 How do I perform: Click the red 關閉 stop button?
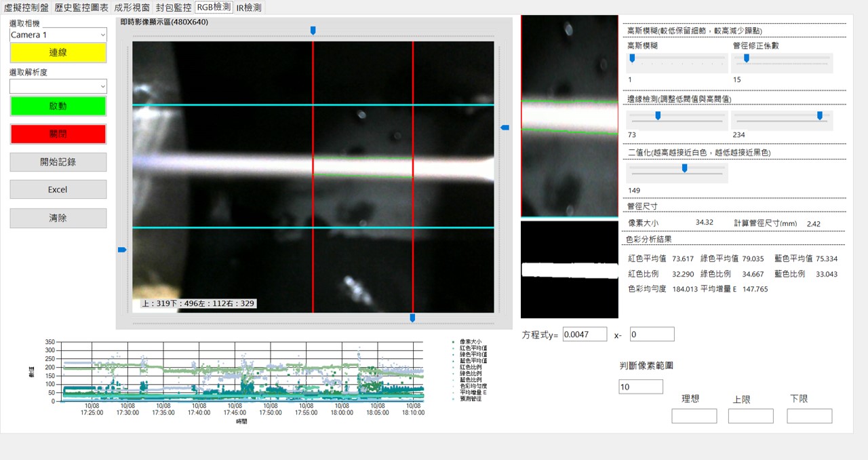tap(58, 134)
